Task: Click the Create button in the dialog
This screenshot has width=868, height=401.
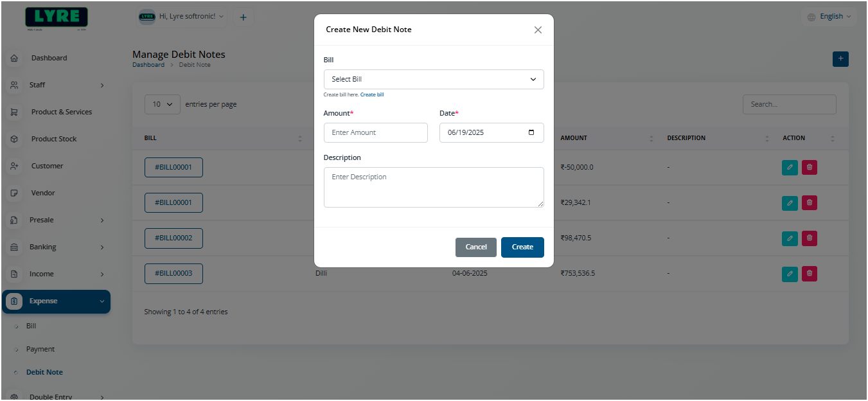Action: pos(522,247)
